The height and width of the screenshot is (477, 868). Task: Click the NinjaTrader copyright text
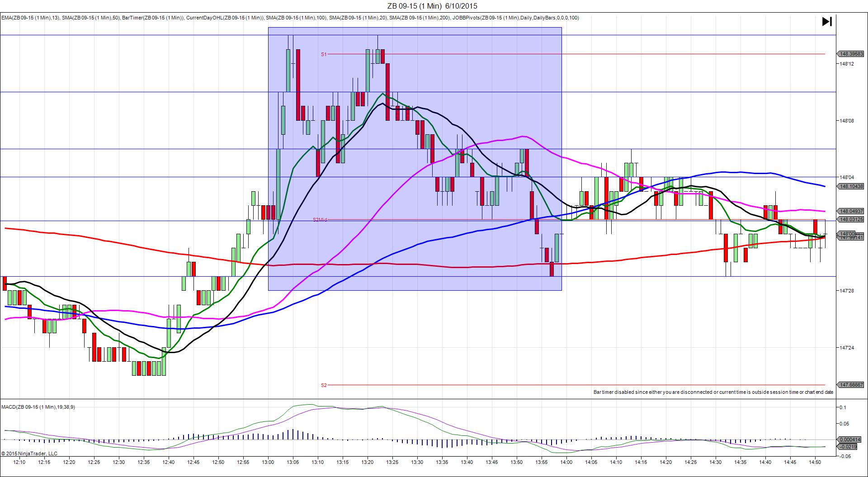(x=29, y=453)
